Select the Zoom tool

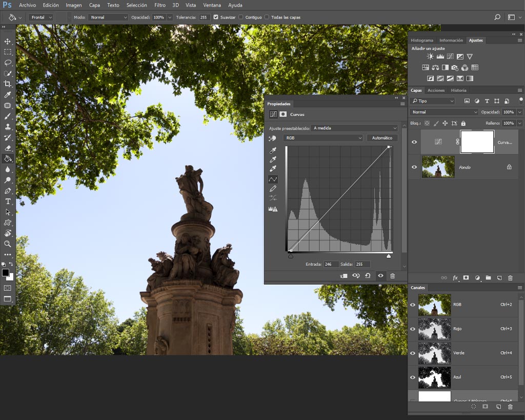point(7,244)
